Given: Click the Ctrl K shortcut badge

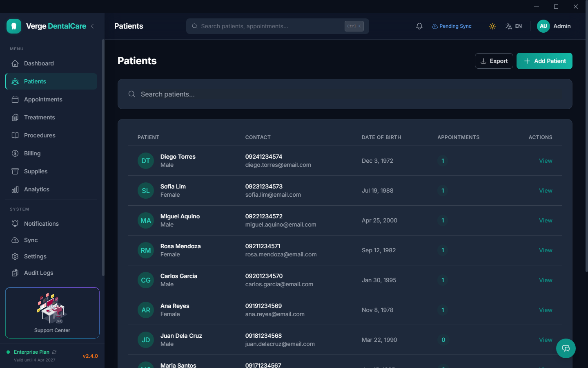Looking at the screenshot, I should [x=354, y=26].
